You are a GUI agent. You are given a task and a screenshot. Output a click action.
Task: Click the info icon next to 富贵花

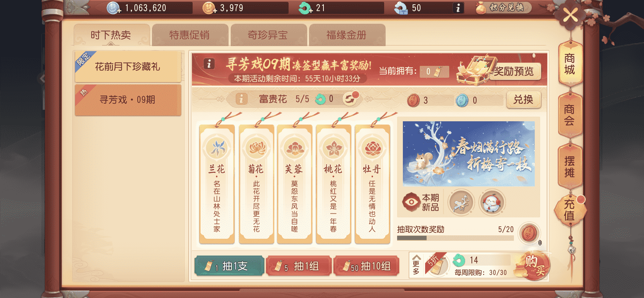coord(241,99)
